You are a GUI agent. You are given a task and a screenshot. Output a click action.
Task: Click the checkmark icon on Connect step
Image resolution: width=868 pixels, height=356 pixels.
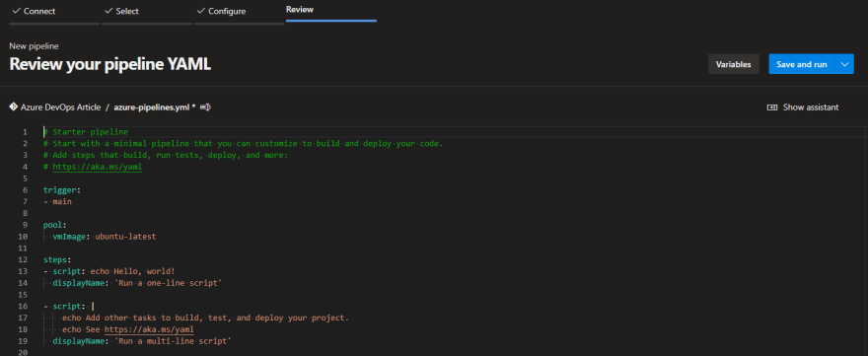16,11
